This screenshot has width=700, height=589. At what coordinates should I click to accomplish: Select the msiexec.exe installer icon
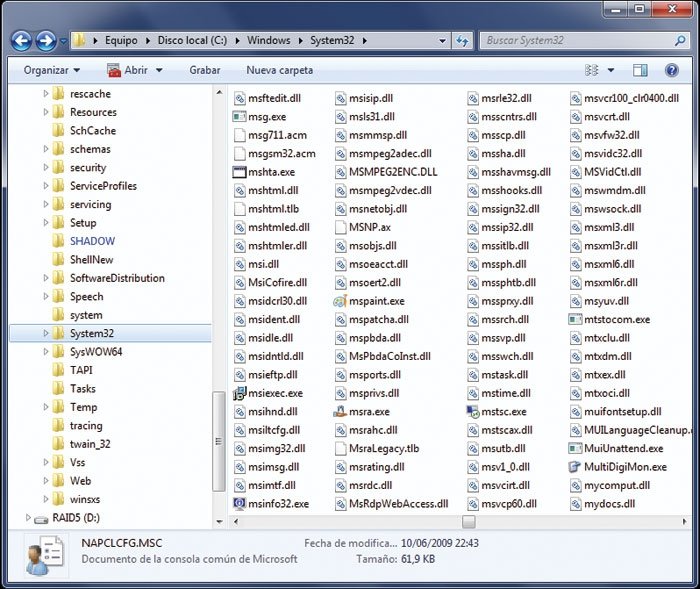239,393
